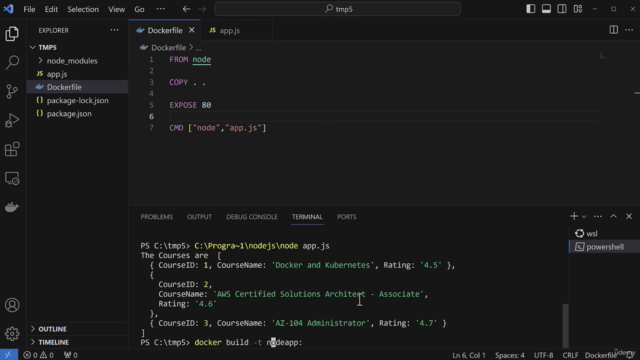Open the Customize Layout options

pyautogui.click(x=578, y=9)
